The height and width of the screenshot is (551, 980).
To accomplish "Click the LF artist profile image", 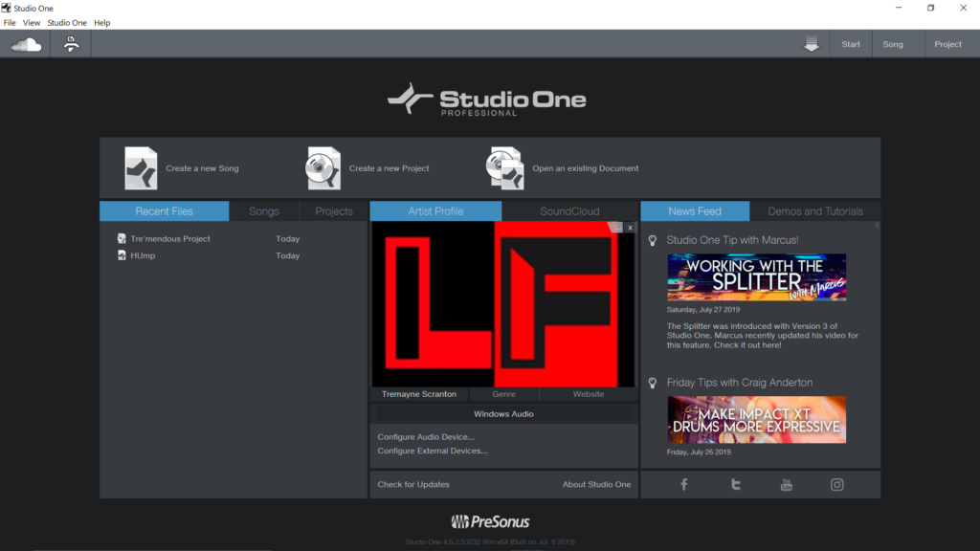I will click(x=503, y=304).
